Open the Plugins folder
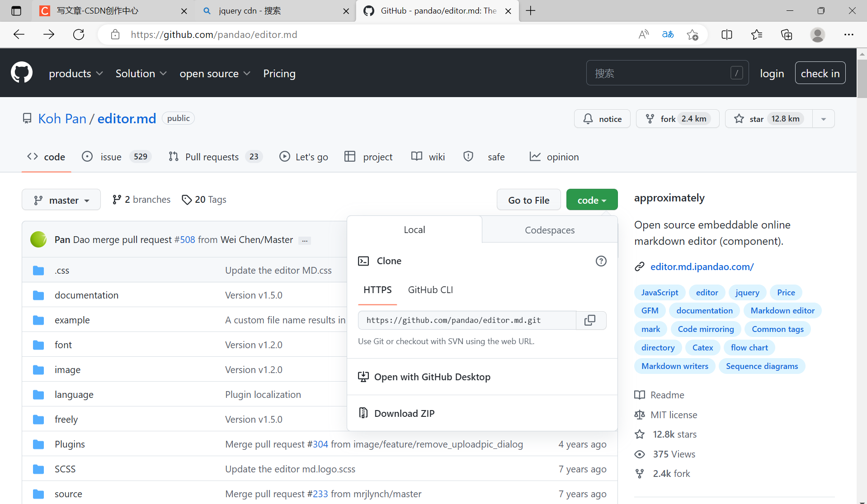 (x=70, y=444)
